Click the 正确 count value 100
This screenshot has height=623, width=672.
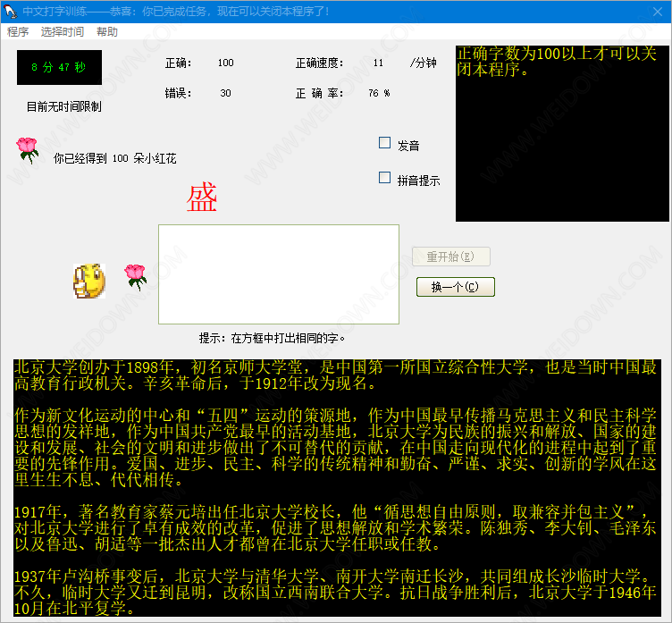pos(225,63)
